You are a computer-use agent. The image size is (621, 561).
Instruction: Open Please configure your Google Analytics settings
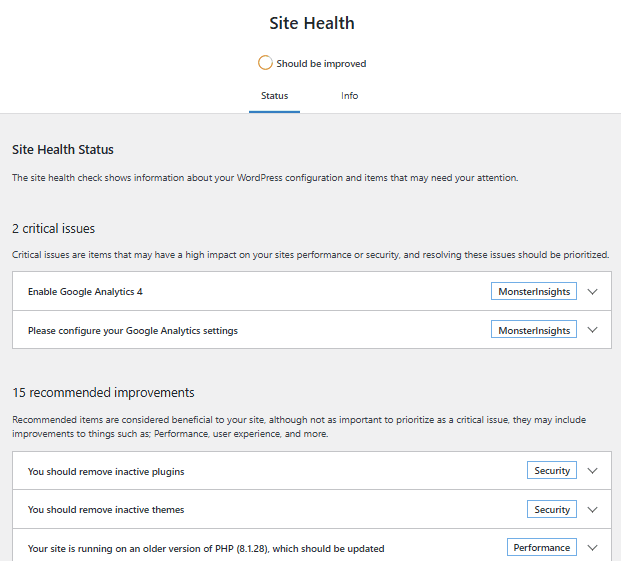(133, 330)
